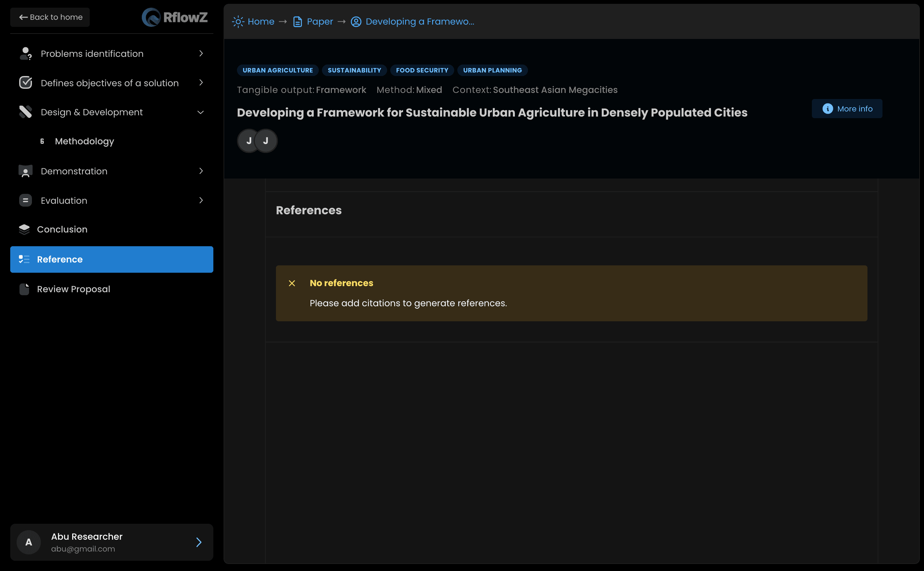This screenshot has height=571, width=924.
Task: Expand the Evaluation section chevron
Action: pos(201,201)
